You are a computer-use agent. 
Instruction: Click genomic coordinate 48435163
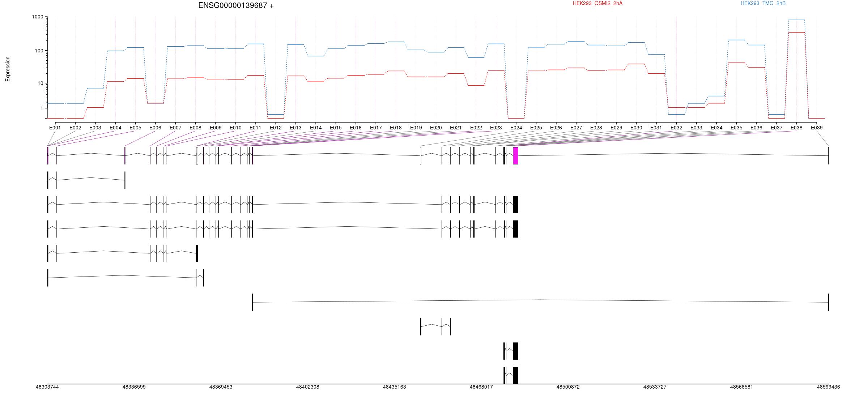(395, 387)
